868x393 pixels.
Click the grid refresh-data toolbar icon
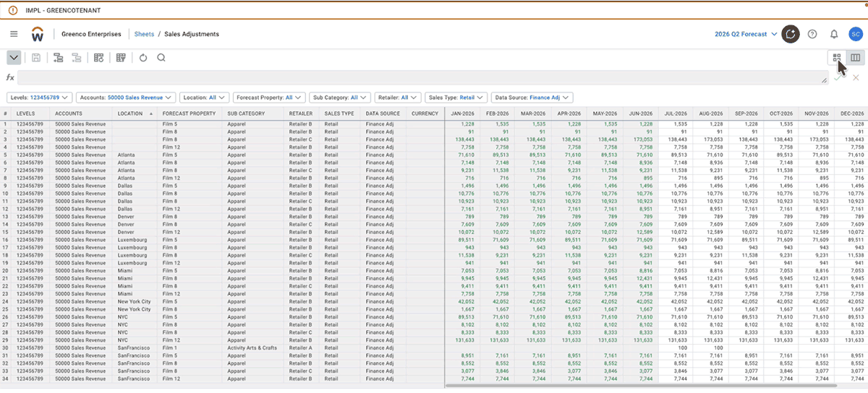click(99, 58)
